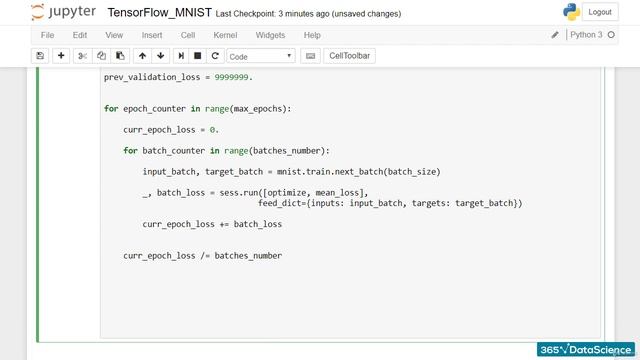Viewport: 640px width, 360px height.
Task: Click the 'for epoch_counter in range' line
Action: tap(198, 109)
